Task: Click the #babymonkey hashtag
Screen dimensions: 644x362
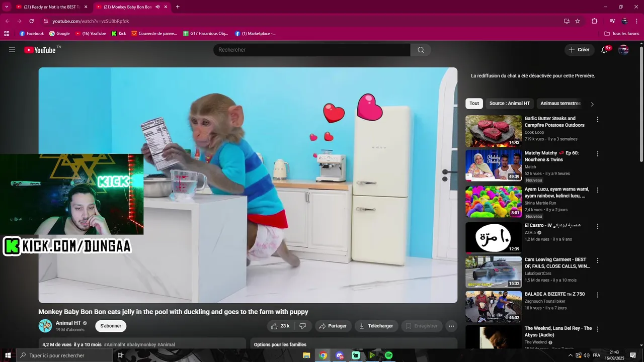Action: tap(141, 345)
